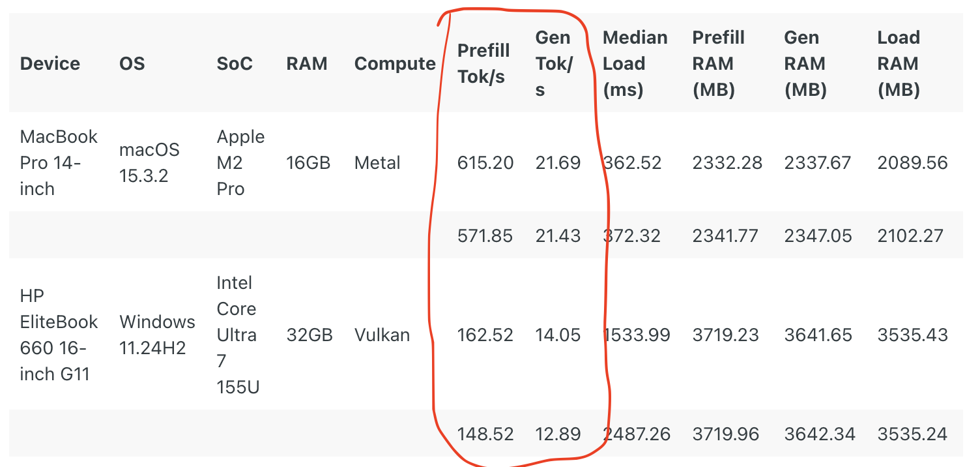Click the 148.52 prefill value
The image size is (980, 467).
[485, 434]
